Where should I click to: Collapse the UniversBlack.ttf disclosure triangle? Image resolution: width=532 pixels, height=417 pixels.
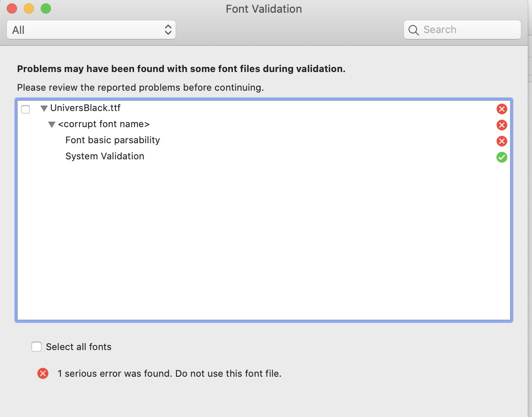click(x=44, y=108)
